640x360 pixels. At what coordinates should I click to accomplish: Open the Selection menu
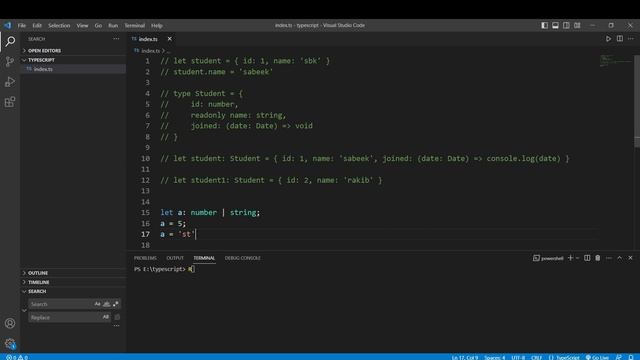(59, 25)
